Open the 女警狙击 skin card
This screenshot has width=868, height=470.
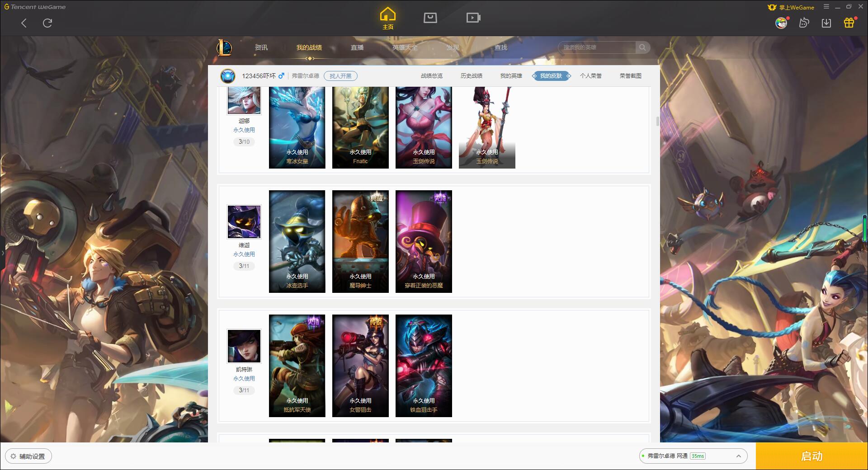point(360,366)
